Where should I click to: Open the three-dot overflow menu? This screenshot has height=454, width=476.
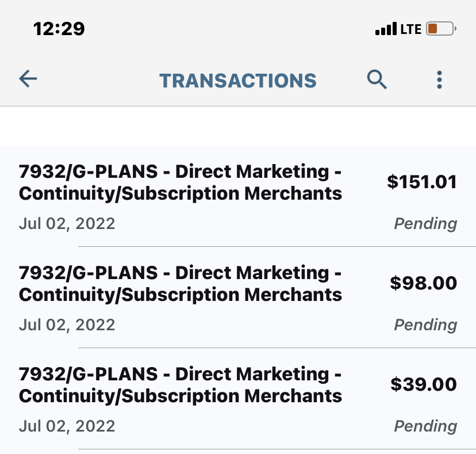[439, 79]
